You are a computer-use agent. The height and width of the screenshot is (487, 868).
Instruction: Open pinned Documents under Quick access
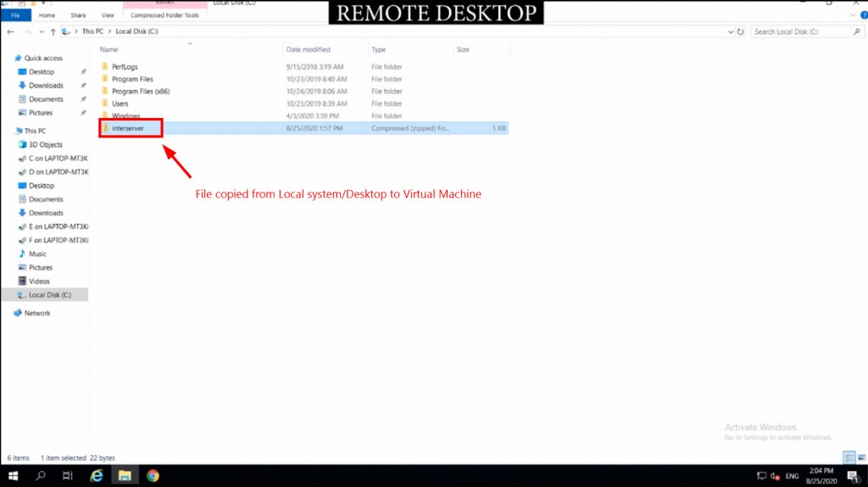pyautogui.click(x=46, y=99)
